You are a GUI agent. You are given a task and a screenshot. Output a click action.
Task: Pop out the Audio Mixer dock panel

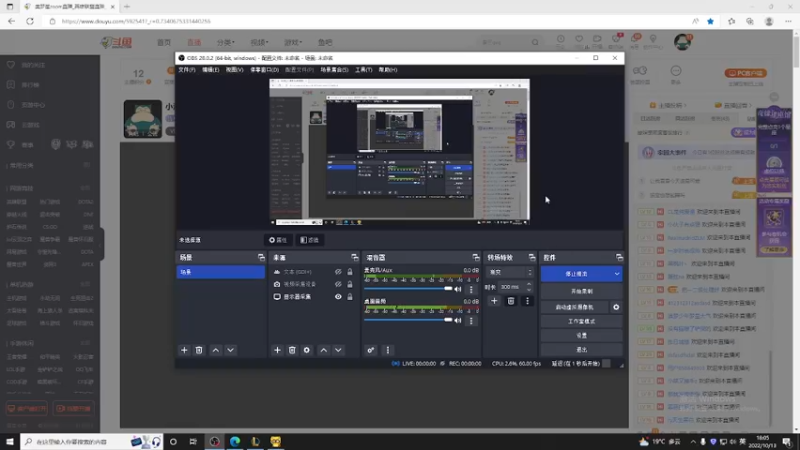click(x=476, y=258)
